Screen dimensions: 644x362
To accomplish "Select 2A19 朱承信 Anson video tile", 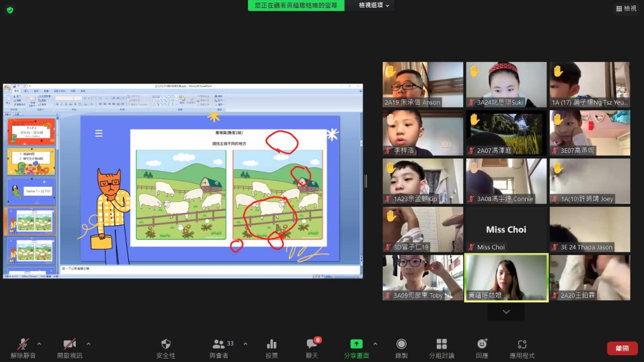I will coord(423,84).
